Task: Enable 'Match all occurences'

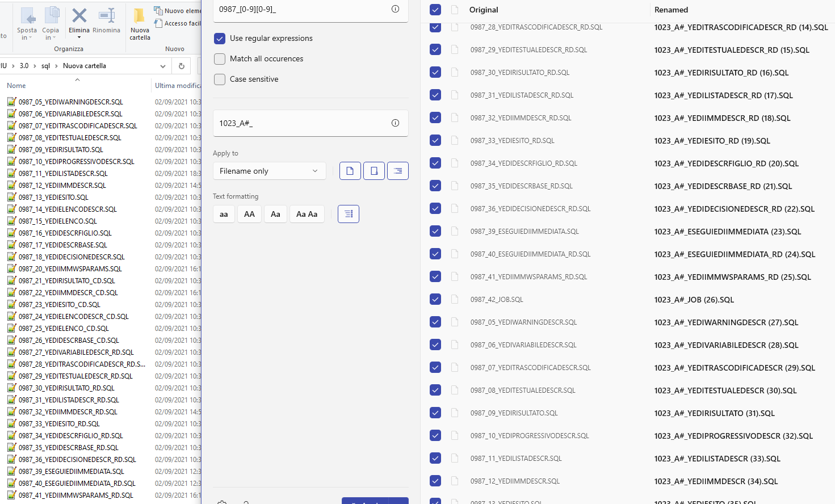Action: point(220,58)
